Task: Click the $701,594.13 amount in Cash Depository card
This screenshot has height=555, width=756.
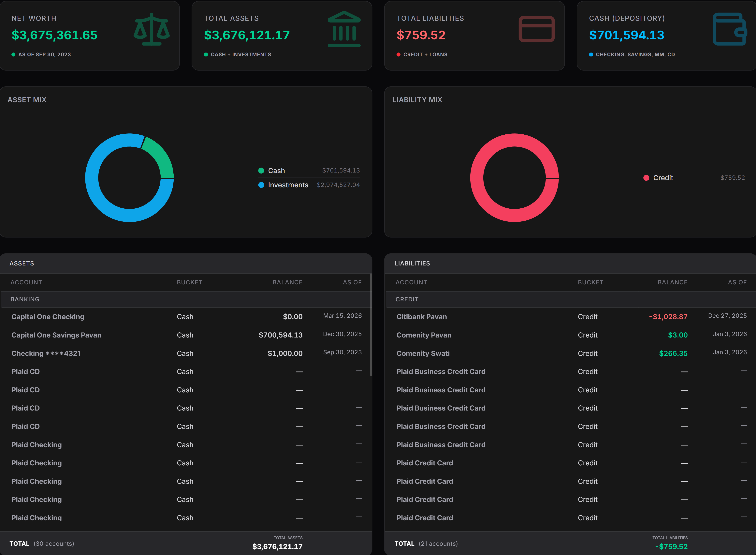Action: [626, 35]
